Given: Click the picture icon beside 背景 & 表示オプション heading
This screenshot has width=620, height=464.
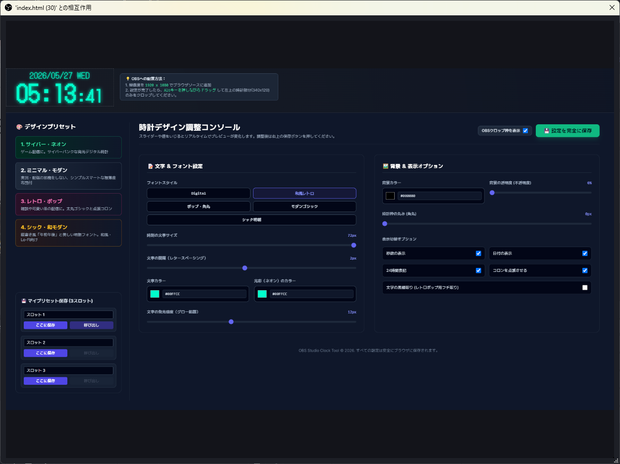Looking at the screenshot, I should click(386, 166).
